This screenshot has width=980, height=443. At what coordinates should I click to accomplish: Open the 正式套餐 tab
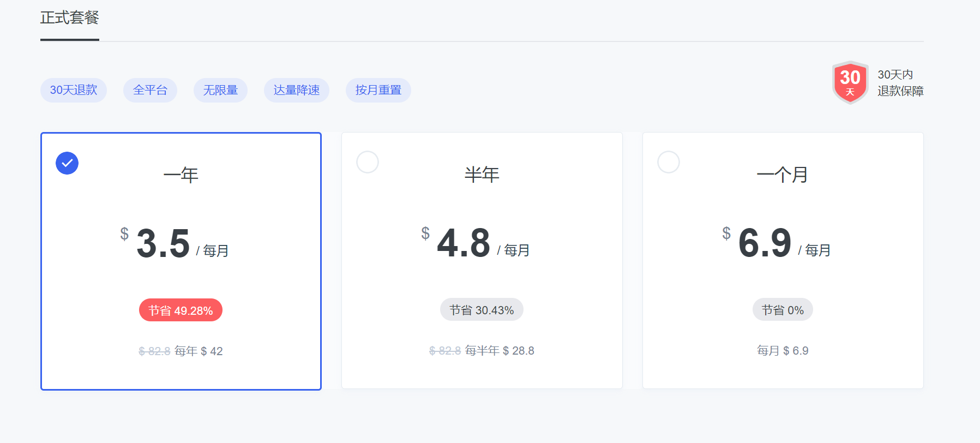tap(70, 18)
